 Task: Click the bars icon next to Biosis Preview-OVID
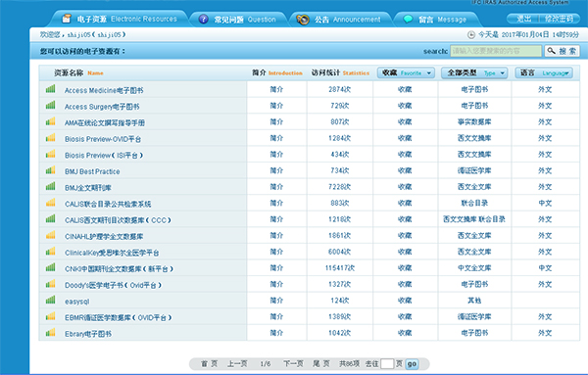click(50, 137)
